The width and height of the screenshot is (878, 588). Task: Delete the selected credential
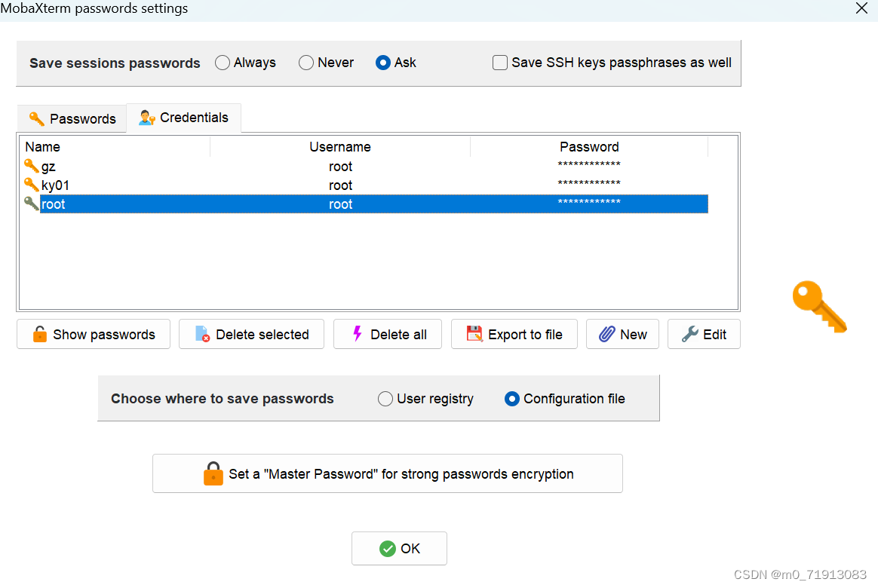[x=251, y=335]
